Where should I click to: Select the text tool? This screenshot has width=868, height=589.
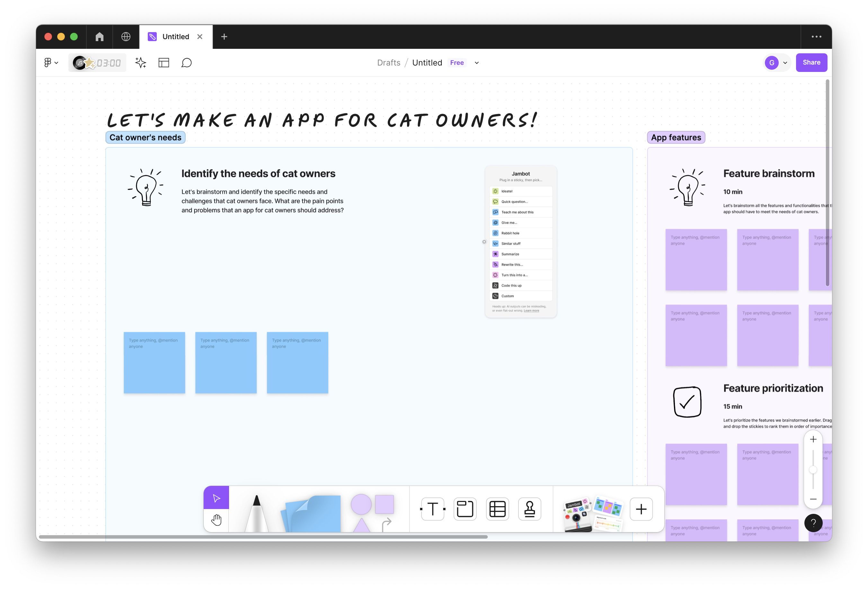(x=432, y=509)
